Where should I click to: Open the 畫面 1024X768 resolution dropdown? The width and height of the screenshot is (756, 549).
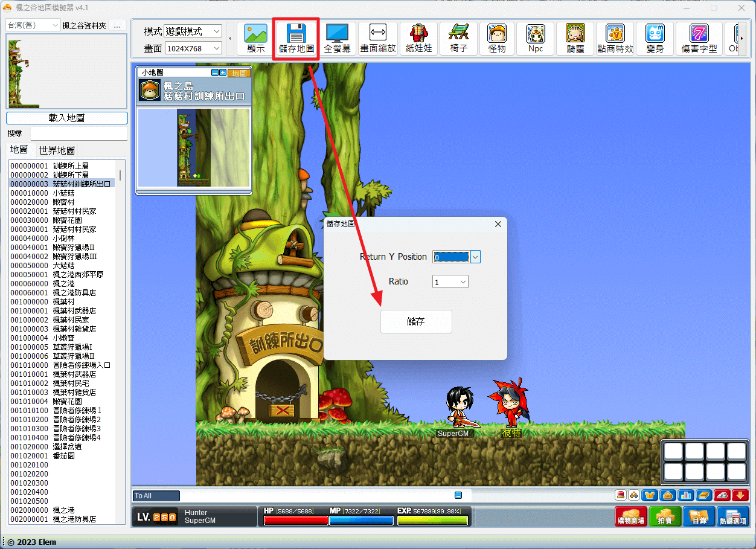pos(193,48)
